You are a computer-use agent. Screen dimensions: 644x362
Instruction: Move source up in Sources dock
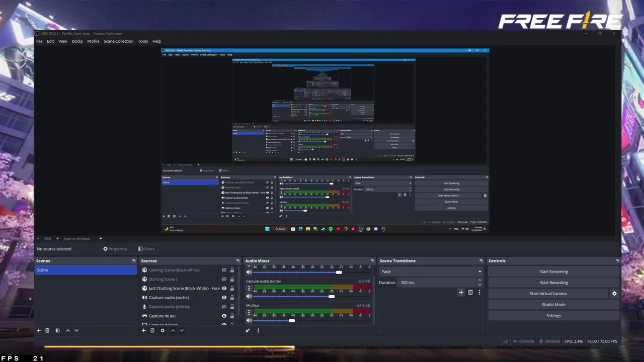point(173,330)
